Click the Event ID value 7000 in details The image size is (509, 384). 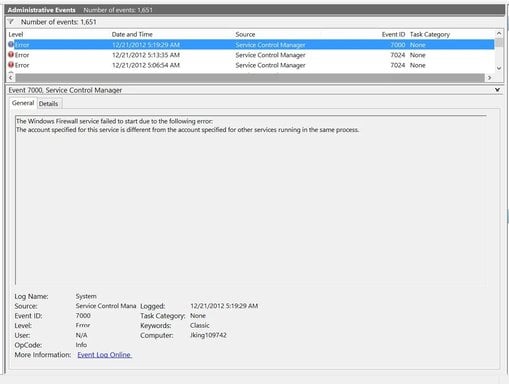83,315
